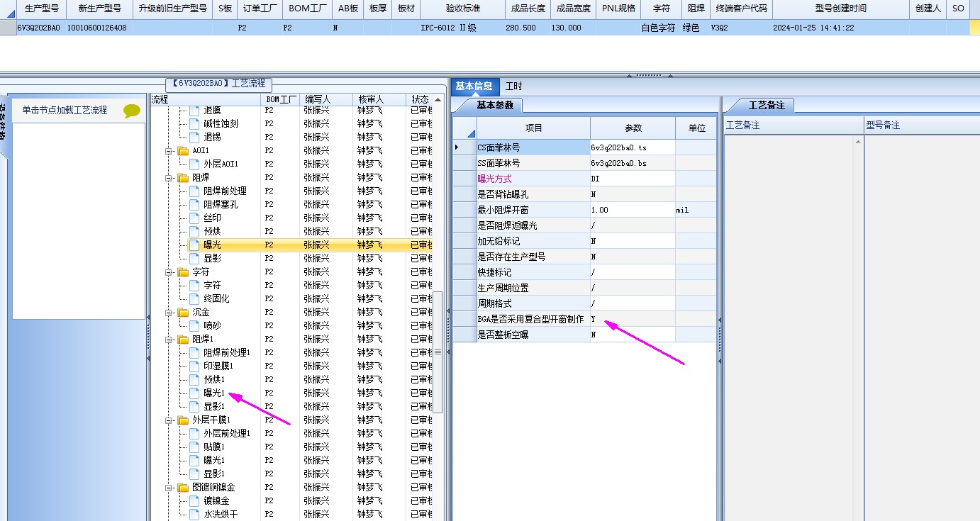
Task: Select the 显影 step under 阻焊 group
Action: pos(213,258)
